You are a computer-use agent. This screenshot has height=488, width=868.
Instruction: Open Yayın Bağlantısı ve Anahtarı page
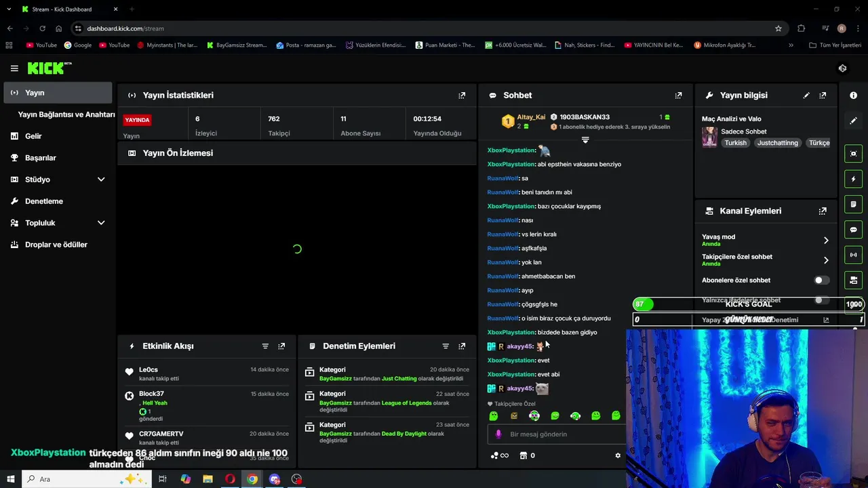[x=66, y=115]
